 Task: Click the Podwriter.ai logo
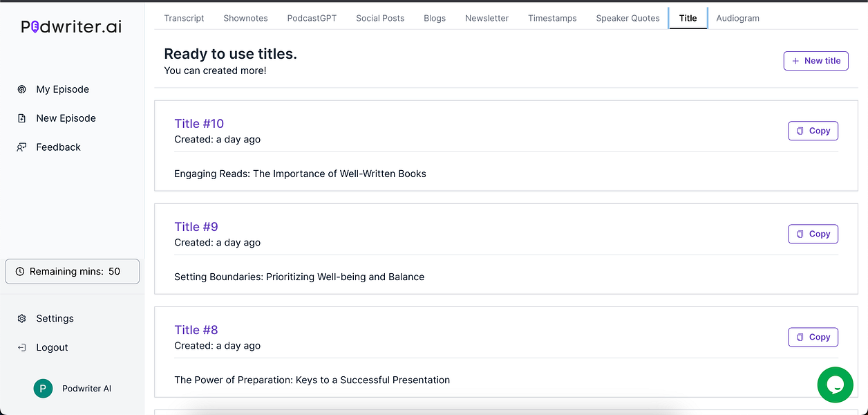(69, 26)
